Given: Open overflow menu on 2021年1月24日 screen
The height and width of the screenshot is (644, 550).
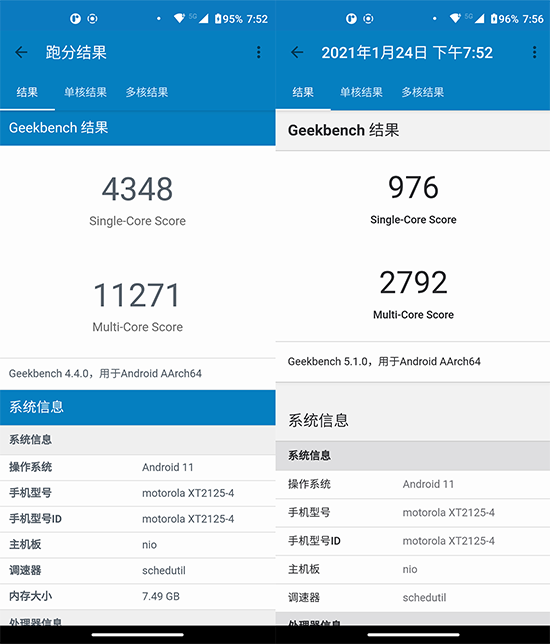Looking at the screenshot, I should coord(534,52).
